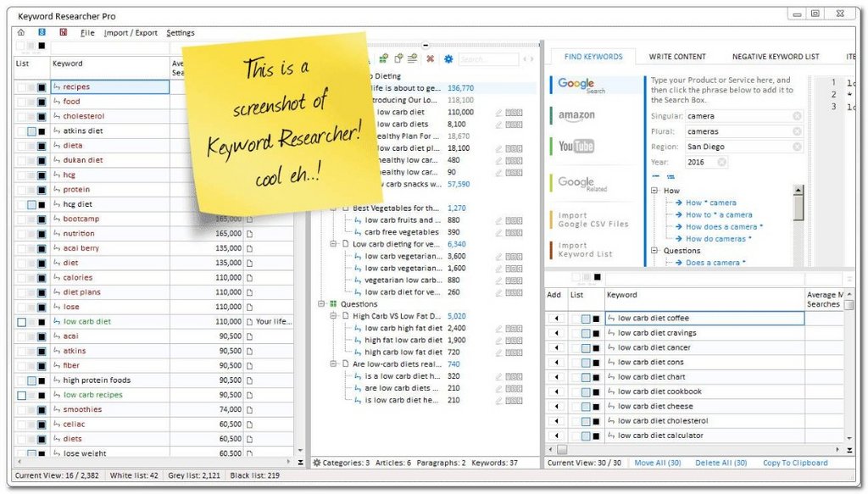Image resolution: width=868 pixels, height=494 pixels.
Task: Click the blue Google icon in the menu bar
Action: (42, 32)
